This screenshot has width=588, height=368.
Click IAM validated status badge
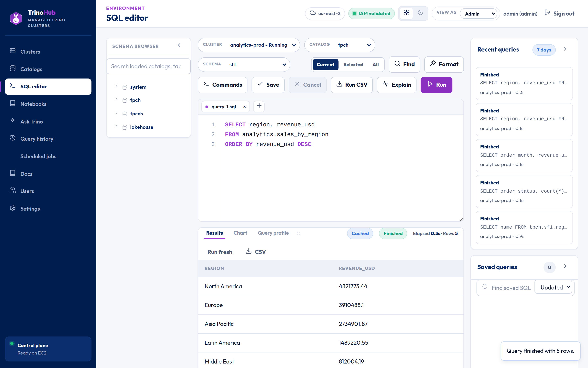(x=371, y=14)
